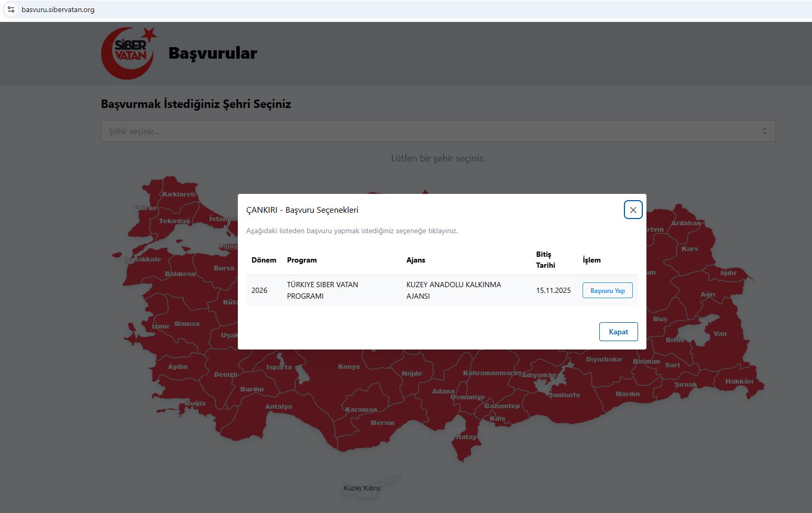The height and width of the screenshot is (513, 812).
Task: Select Kuzey Kıbrıs on the map
Action: [362, 488]
